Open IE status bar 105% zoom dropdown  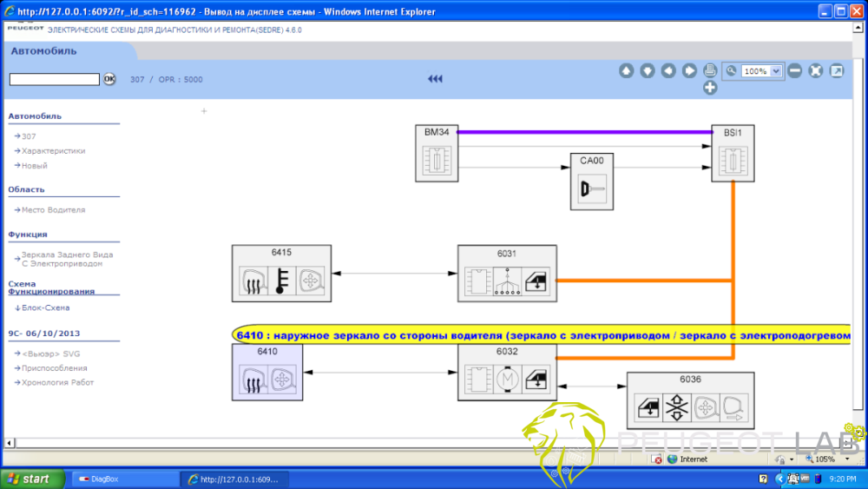(842, 459)
